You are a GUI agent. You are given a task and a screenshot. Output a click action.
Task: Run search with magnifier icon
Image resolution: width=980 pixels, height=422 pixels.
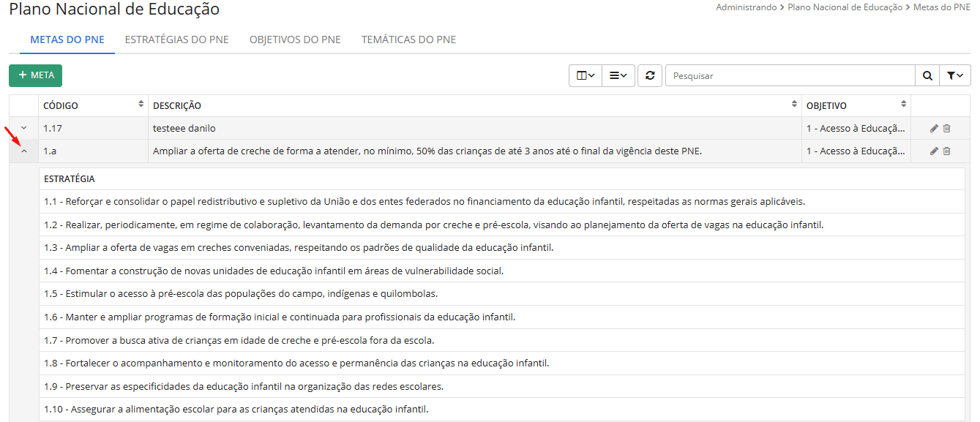point(927,75)
